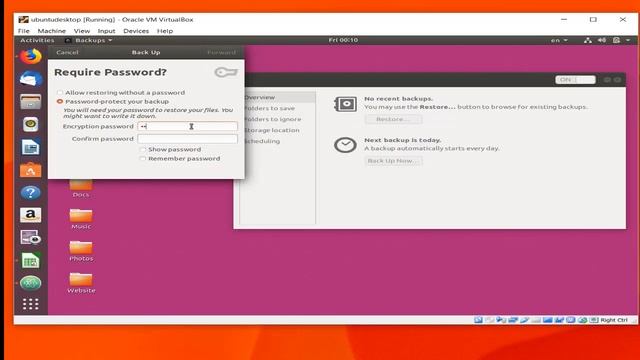Open LibreOffice Writer from the dock
Screen dimensions: 640x360
[31, 147]
